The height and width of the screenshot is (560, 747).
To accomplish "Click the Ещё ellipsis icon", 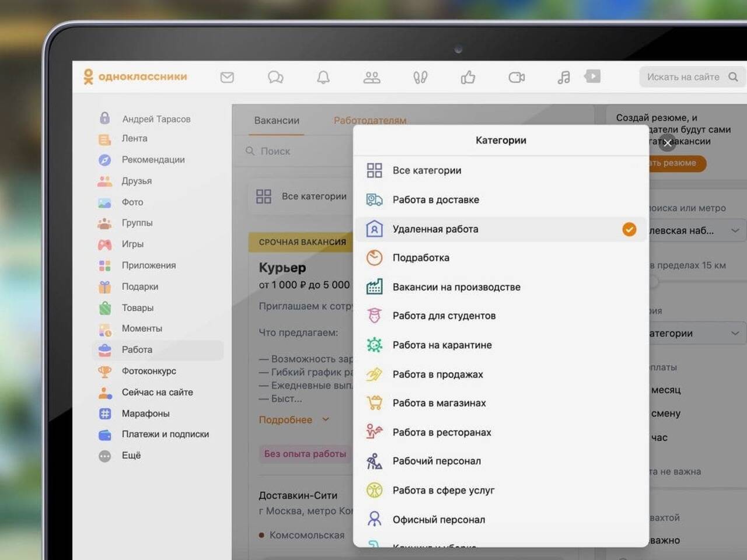I will [x=104, y=456].
